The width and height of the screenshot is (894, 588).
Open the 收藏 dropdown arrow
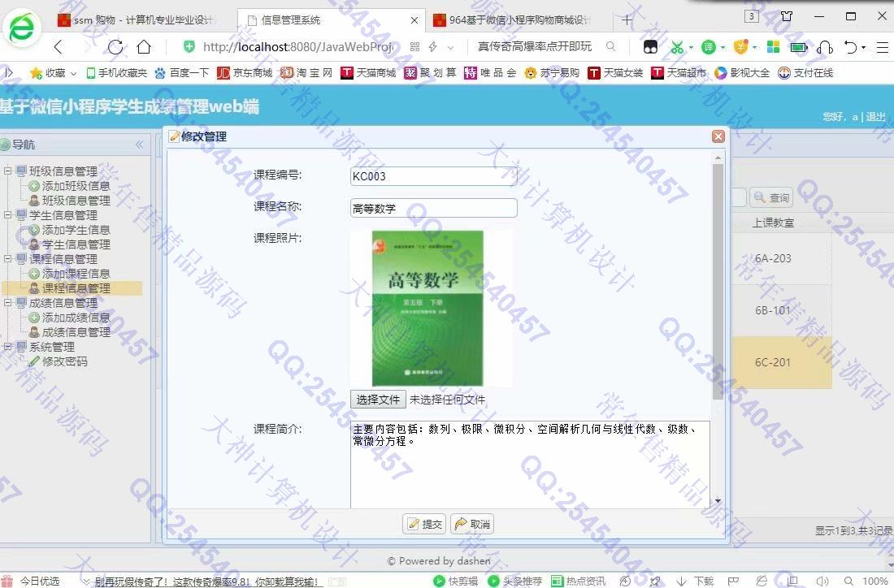[x=73, y=73]
